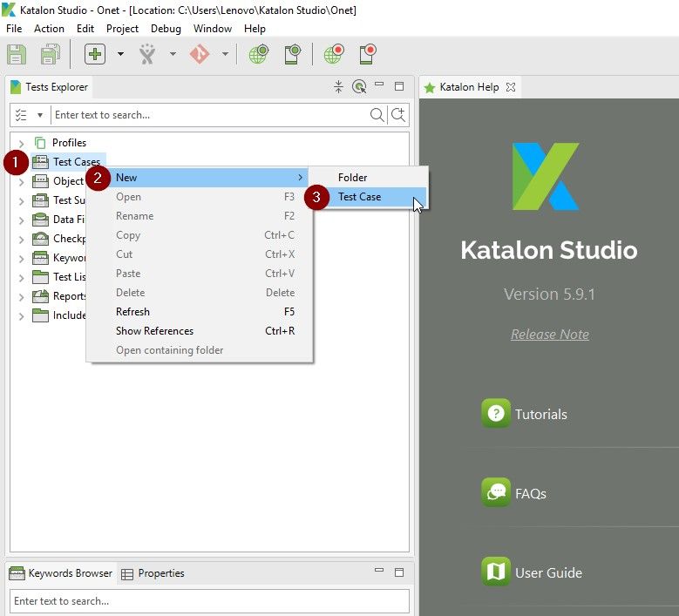Click the Spy Mobile phone icon
The image size is (679, 616).
tap(293, 54)
